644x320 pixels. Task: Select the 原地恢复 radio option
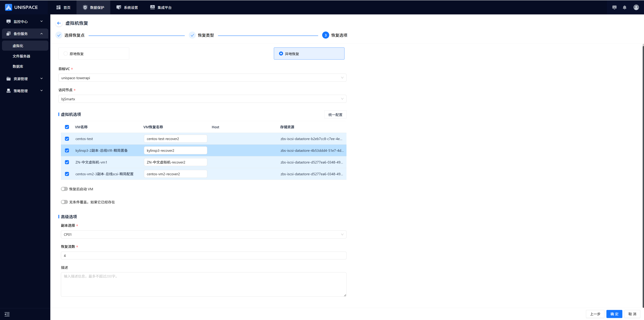(65, 54)
